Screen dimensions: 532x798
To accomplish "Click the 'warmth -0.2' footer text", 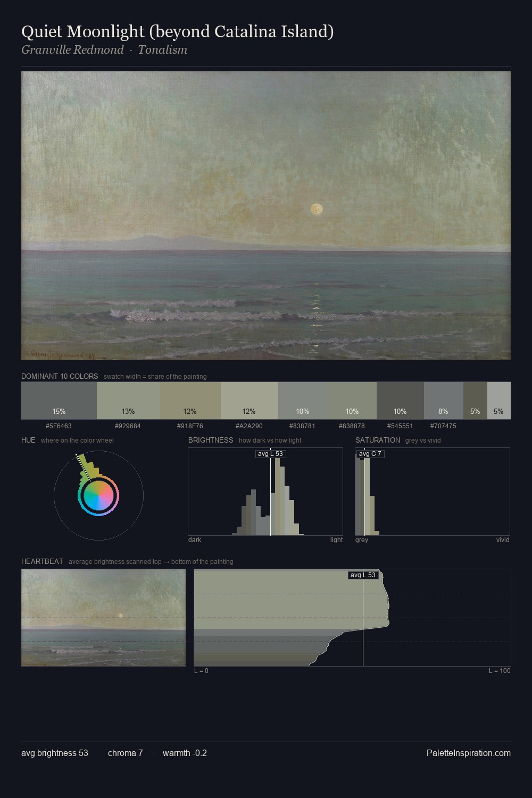I will click(x=185, y=753).
